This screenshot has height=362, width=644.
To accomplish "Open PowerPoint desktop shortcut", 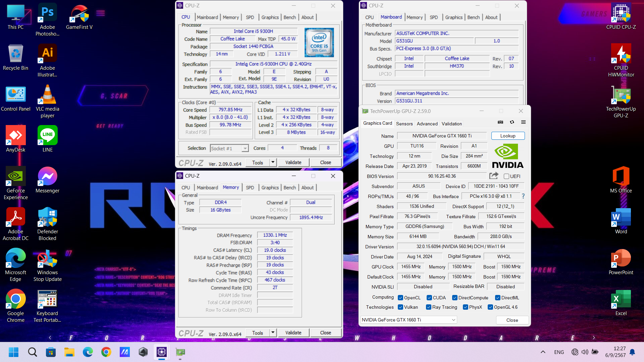I will [x=621, y=262].
